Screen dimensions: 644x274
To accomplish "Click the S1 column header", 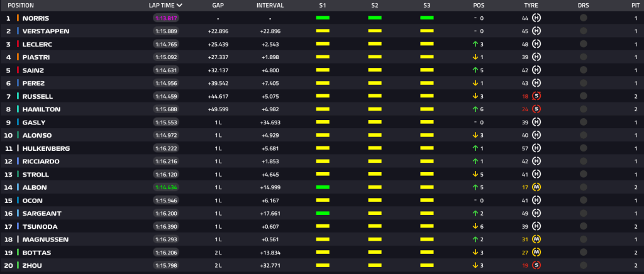I will [x=323, y=5].
